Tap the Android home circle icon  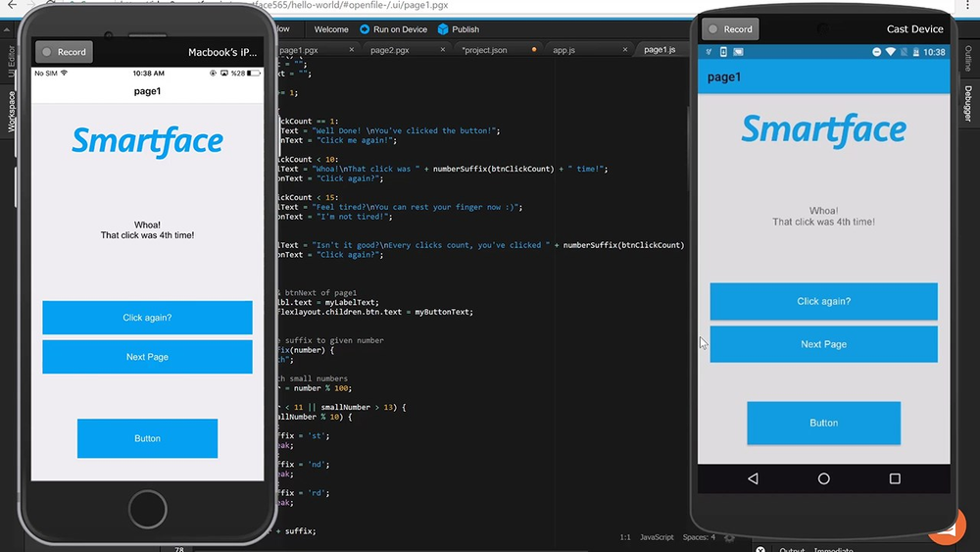point(823,478)
